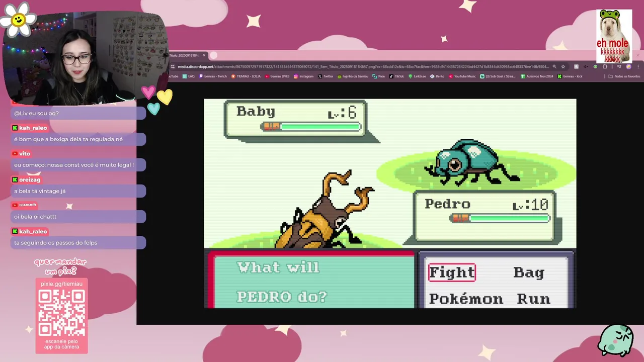Click the pixie.gg QR code

pyautogui.click(x=62, y=313)
